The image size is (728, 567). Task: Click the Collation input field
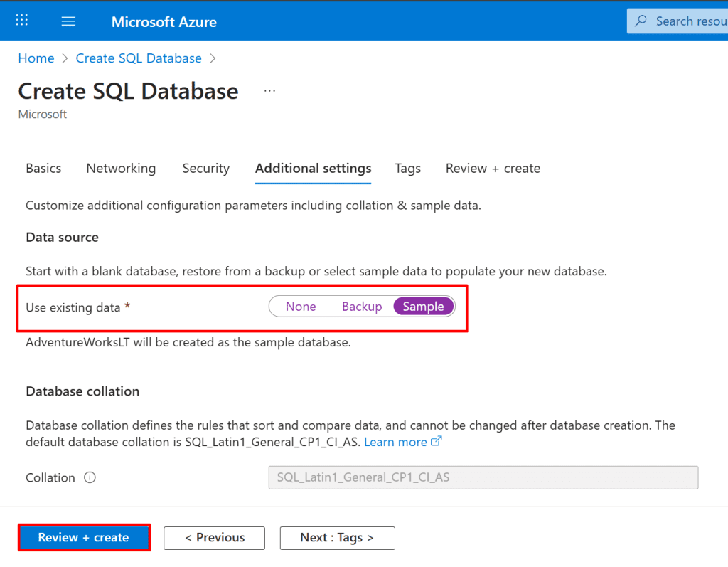click(483, 478)
